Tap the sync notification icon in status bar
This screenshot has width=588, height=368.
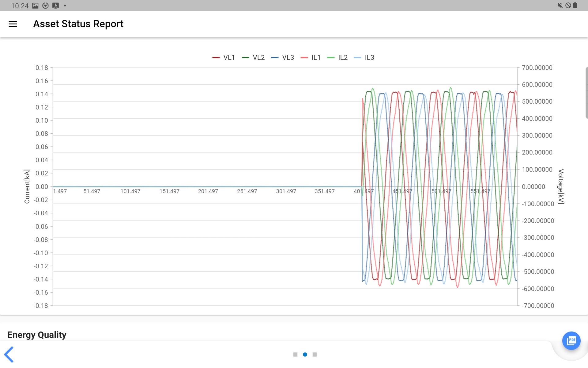coord(45,5)
